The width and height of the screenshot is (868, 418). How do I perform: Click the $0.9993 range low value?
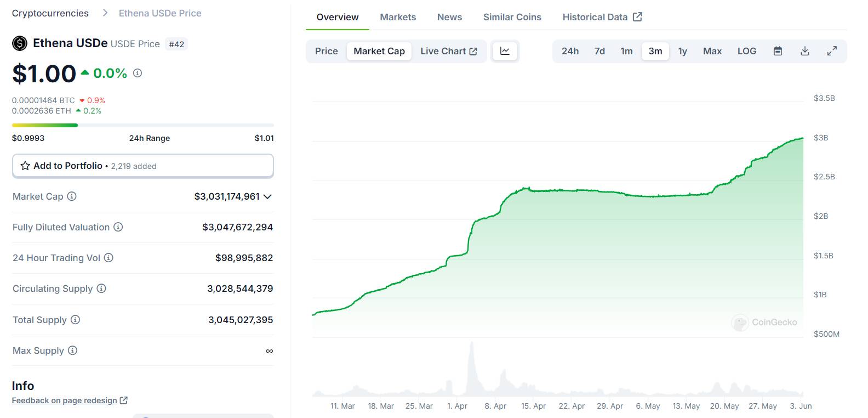tap(28, 138)
